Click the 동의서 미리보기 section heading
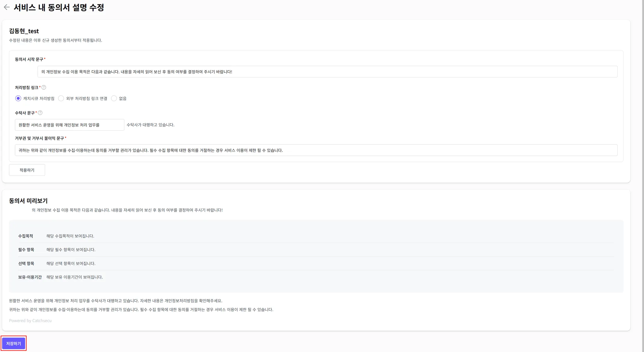 click(28, 201)
